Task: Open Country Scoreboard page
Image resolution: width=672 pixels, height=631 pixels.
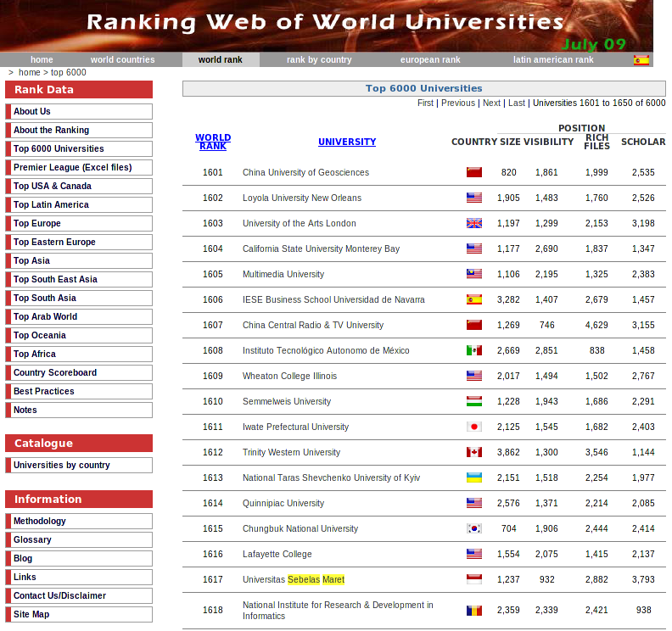Action: [79, 372]
